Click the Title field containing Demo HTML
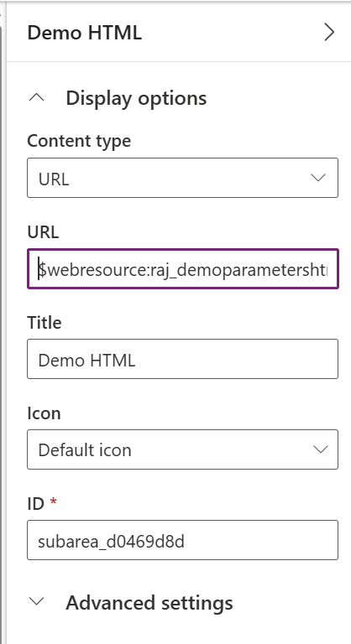This screenshot has width=351, height=644. pyautogui.click(x=183, y=359)
